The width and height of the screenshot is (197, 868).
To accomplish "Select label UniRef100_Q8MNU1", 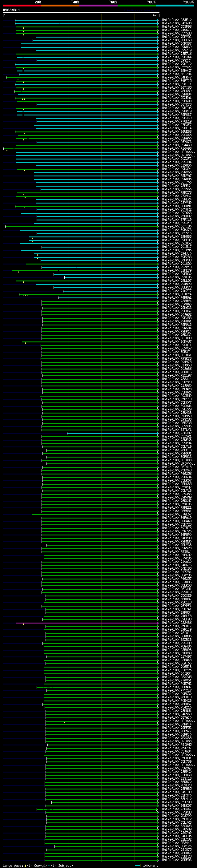I will pos(177,711).
